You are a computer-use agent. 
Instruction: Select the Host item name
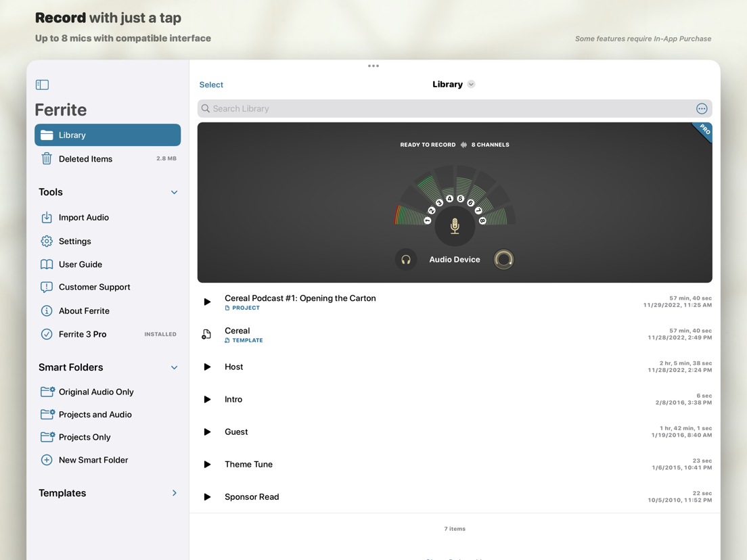coord(234,367)
